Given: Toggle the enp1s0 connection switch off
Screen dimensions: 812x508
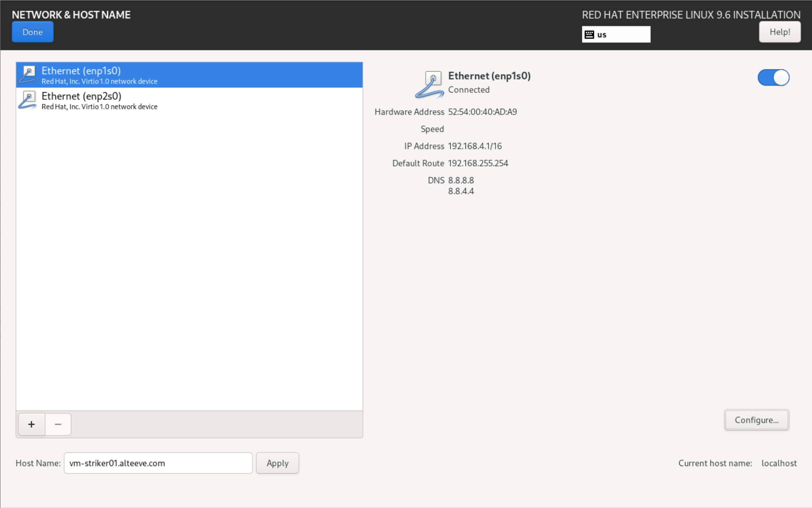Looking at the screenshot, I should [773, 77].
